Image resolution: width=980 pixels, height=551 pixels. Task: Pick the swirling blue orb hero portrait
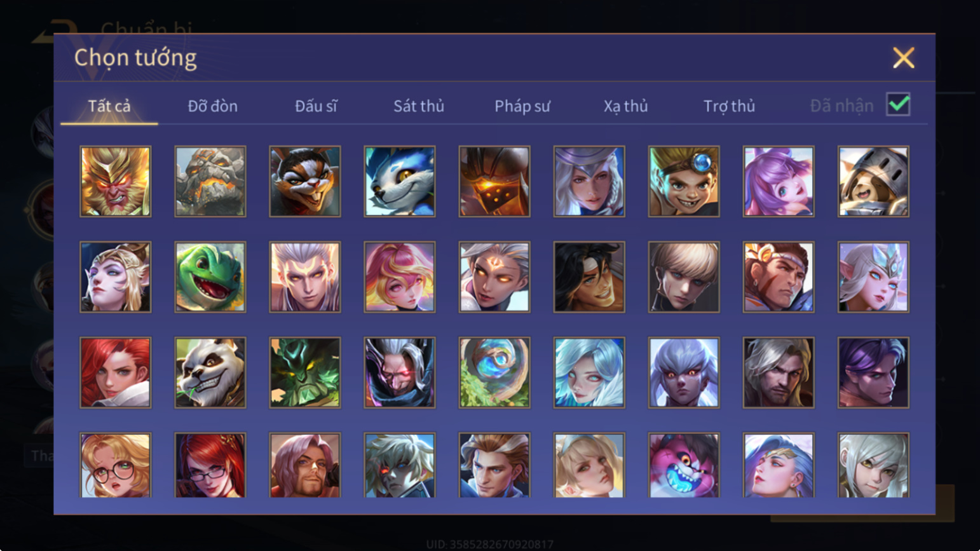494,372
